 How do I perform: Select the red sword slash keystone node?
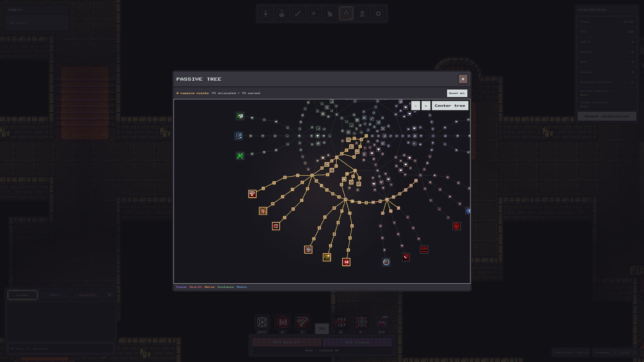coord(252,194)
